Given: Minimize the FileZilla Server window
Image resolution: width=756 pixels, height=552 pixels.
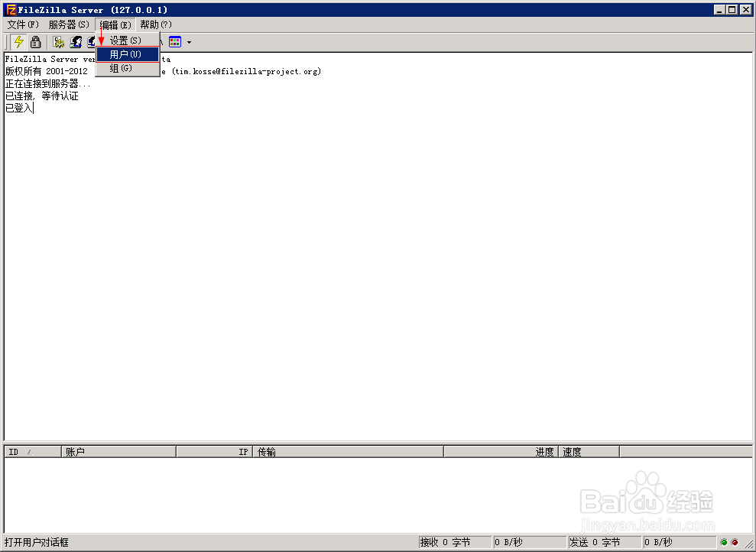Looking at the screenshot, I should [719, 10].
